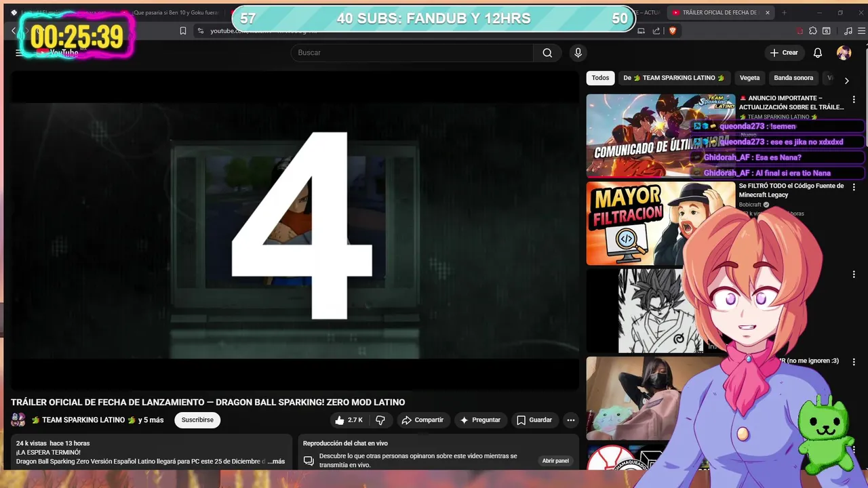This screenshot has width=868, height=488.
Task: Click the Suscribirse button
Action: 197,420
